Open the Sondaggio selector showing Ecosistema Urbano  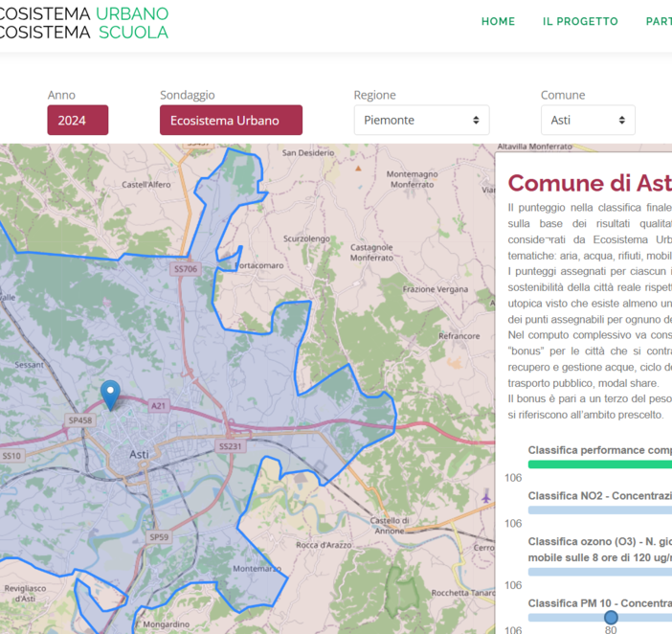[231, 121]
